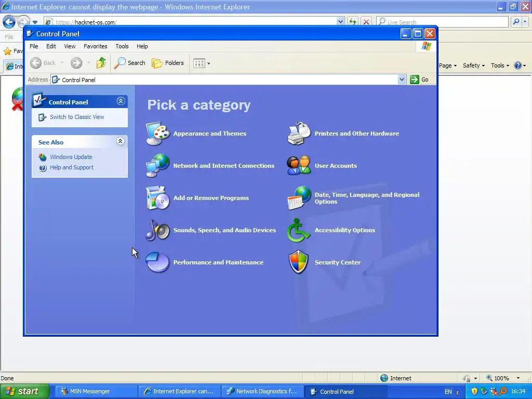Click Back button in Control Panel toolbar
Screen dimensions: 532x399
click(x=43, y=63)
